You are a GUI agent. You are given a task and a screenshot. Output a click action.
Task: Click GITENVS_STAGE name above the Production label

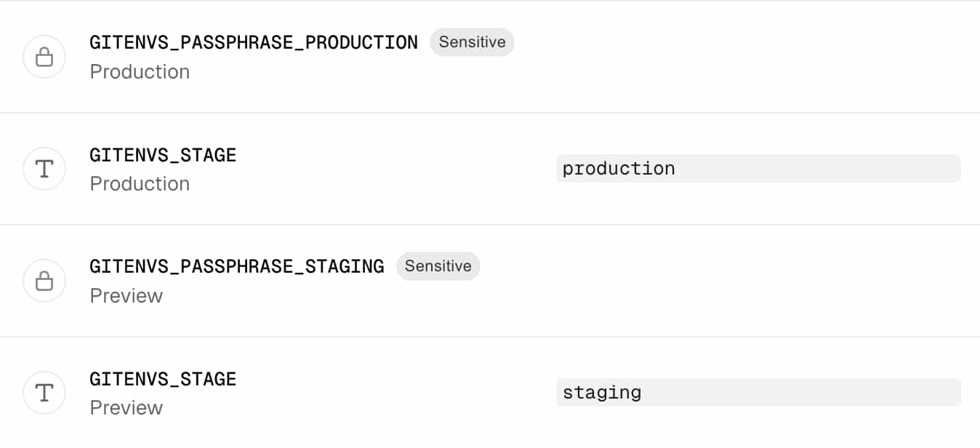163,155
